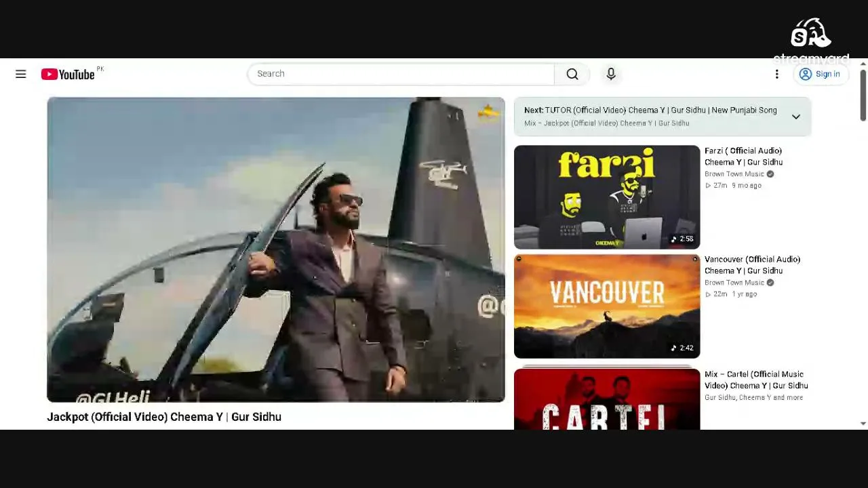Click the Jackpot video player
The width and height of the screenshot is (868, 488).
276,250
